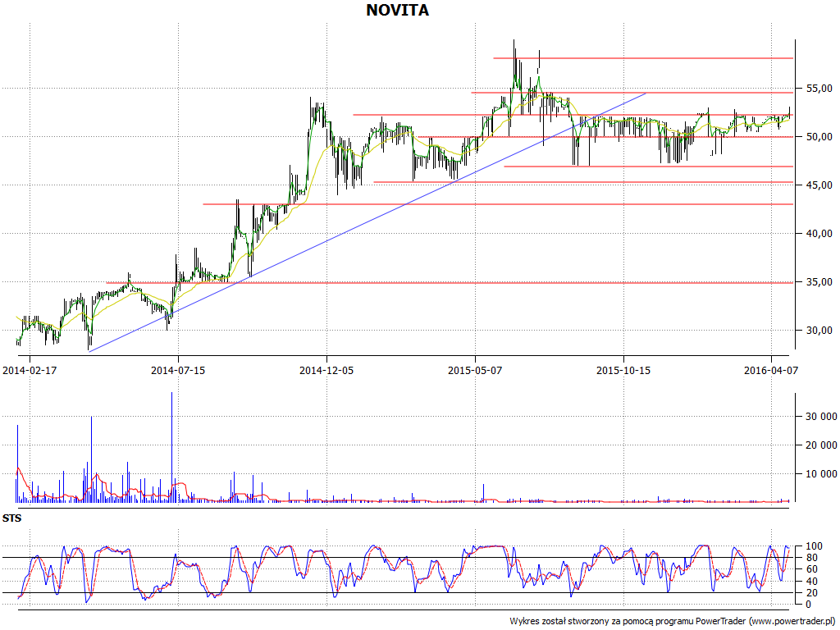Click the 35,00 price axis label
This screenshot has width=840, height=630.
(x=818, y=282)
